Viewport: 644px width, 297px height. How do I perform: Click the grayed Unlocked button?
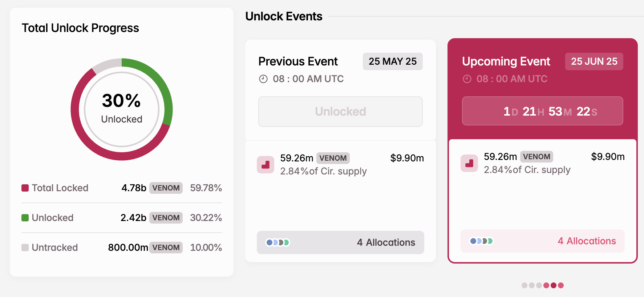click(x=340, y=112)
